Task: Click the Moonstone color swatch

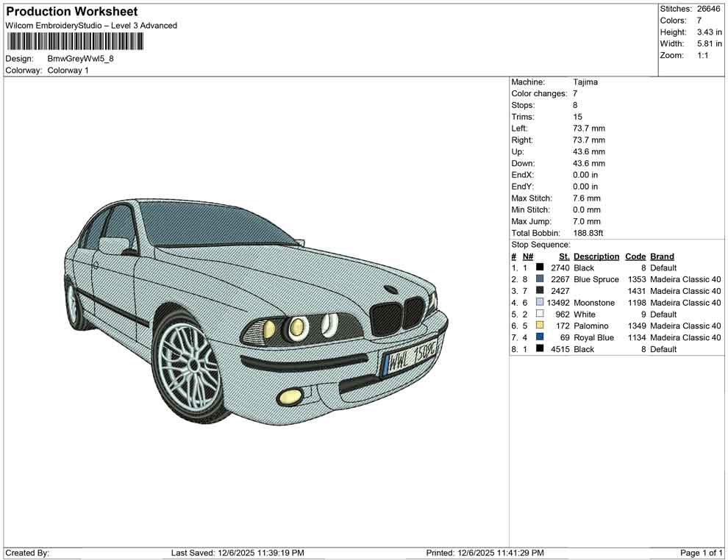Action: [539, 303]
